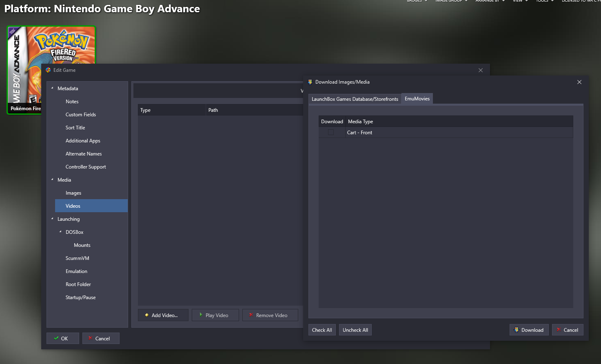Select Metadata in the Edit Game tree
Screen dimensions: 601x364
68,89
